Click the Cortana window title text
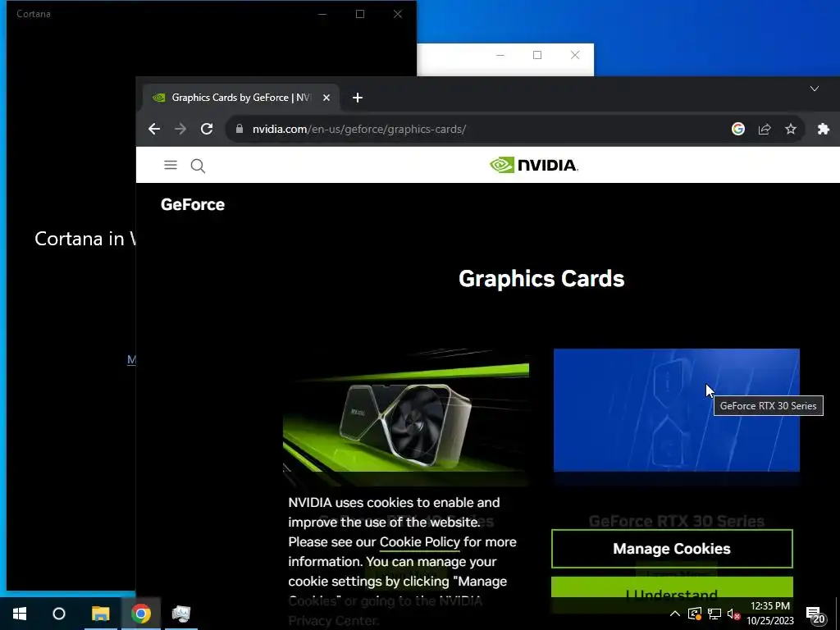Viewport: 840px width, 630px height. (33, 14)
